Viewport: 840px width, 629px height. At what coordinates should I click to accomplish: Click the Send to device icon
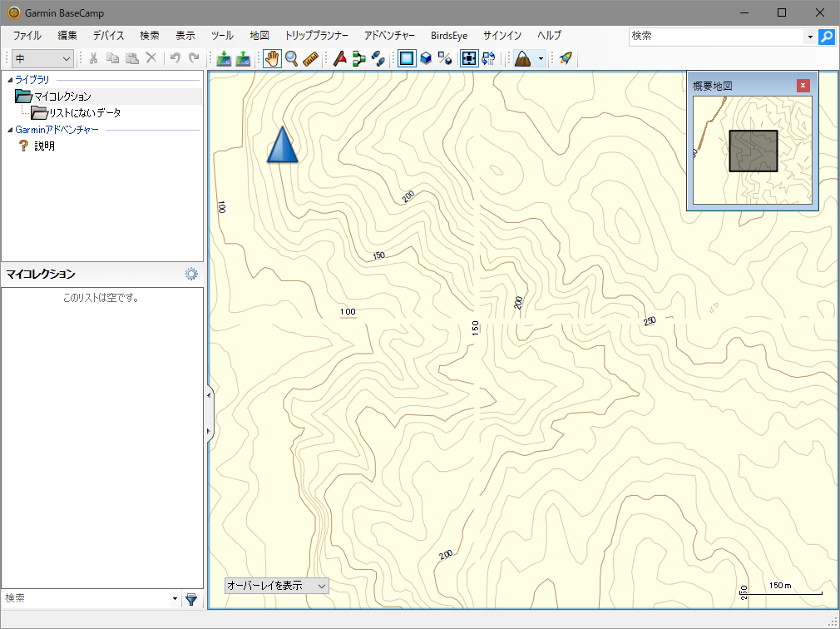pos(224,58)
